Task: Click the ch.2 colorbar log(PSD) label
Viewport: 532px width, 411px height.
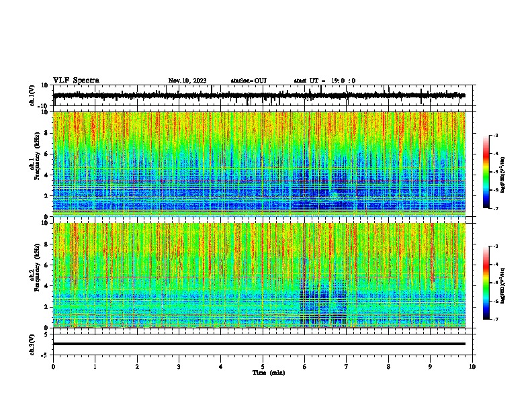Action: (503, 285)
